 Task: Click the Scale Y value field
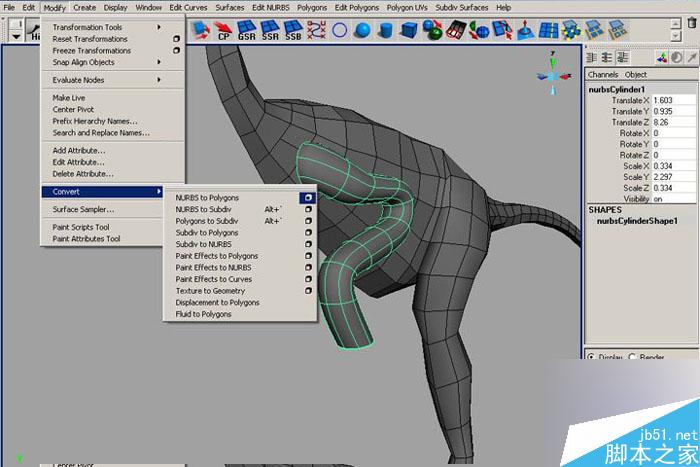pos(673,177)
